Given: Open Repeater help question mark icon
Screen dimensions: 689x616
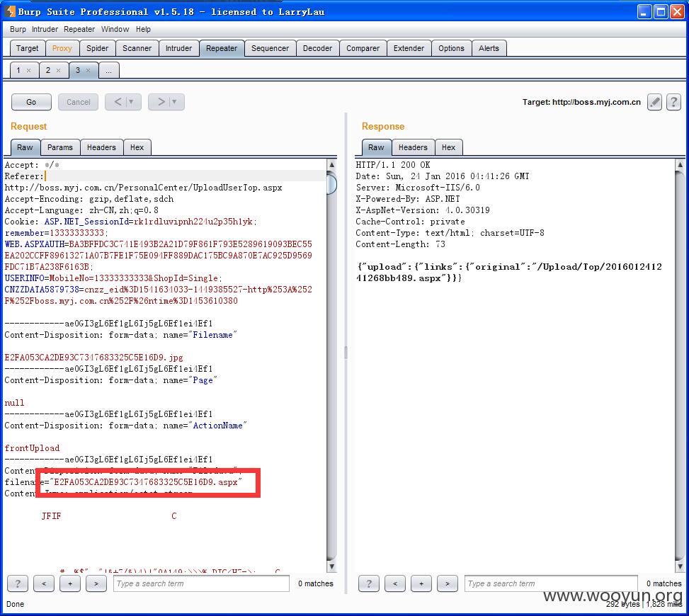Looking at the screenshot, I should (673, 103).
